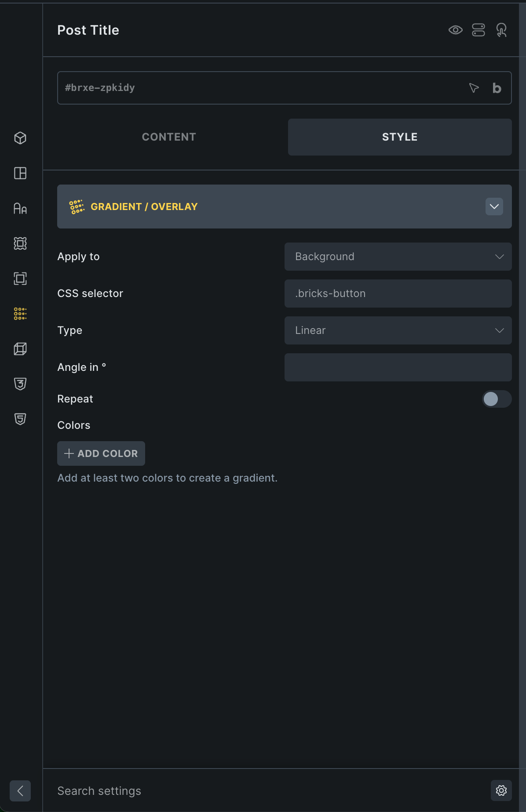Select the Gradient style group sidebar icon
The height and width of the screenshot is (812, 526).
pyautogui.click(x=20, y=314)
